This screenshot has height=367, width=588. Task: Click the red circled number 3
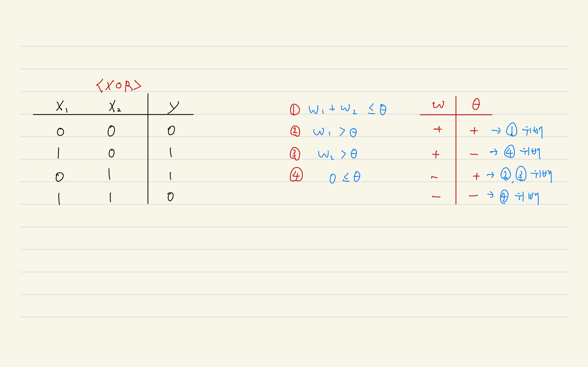point(295,154)
